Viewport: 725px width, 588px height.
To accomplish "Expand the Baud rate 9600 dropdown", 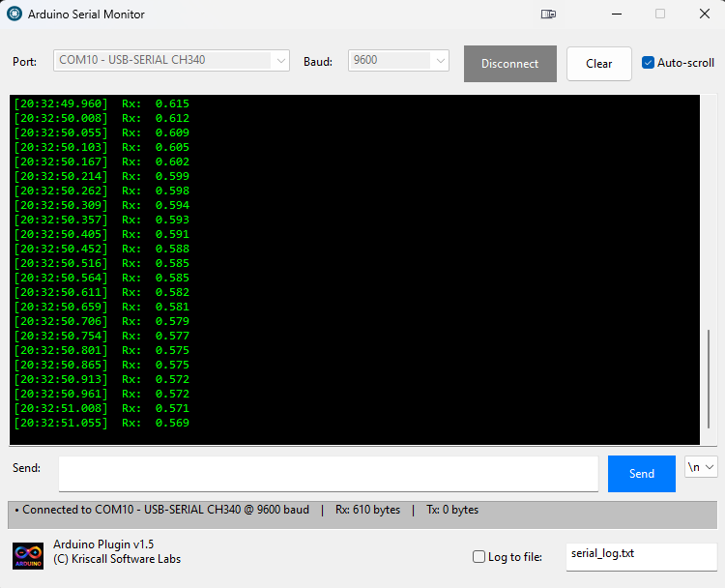I will [x=398, y=60].
